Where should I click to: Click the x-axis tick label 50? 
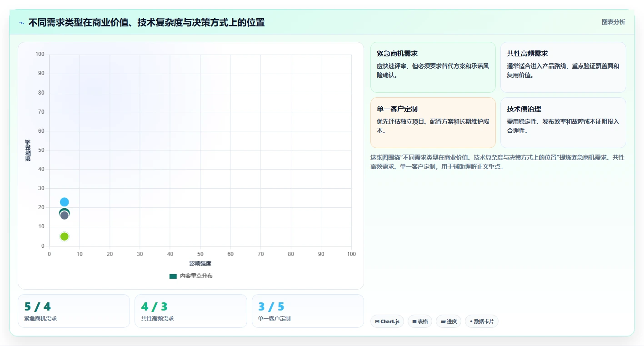coord(200,254)
